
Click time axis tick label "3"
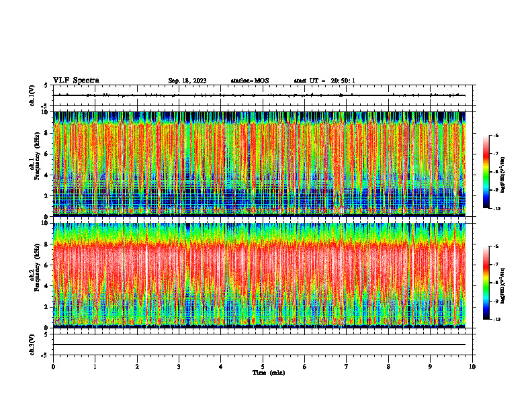click(179, 367)
